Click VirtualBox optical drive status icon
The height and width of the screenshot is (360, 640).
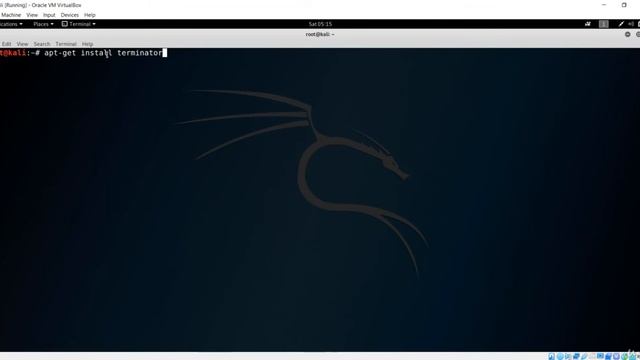(560, 356)
